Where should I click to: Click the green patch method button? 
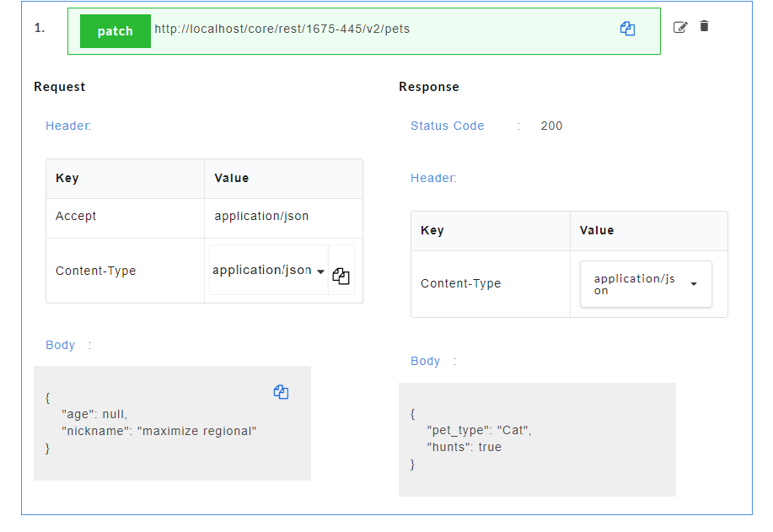click(115, 31)
